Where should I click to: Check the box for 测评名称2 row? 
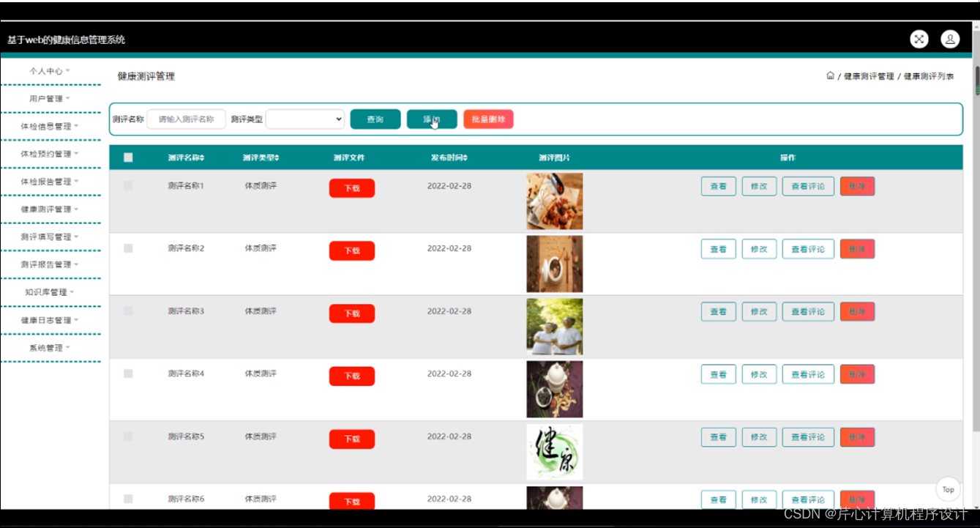pos(128,248)
